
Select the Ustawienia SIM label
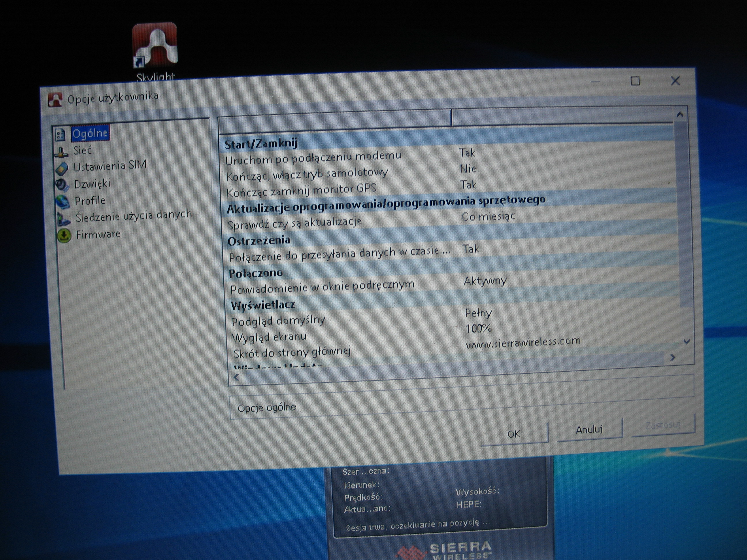pos(110,165)
